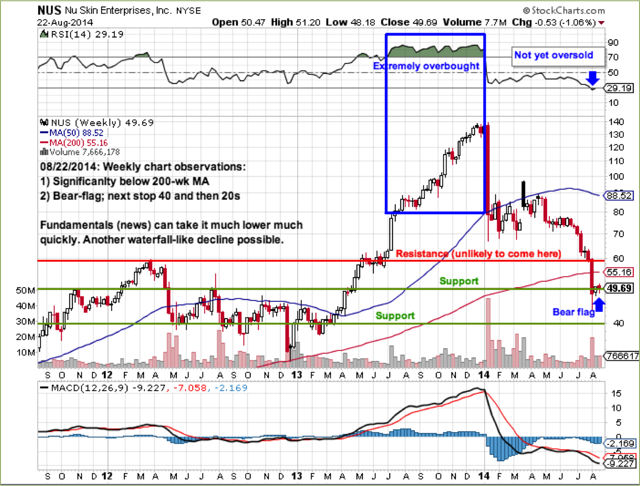This screenshot has height=486, width=640.
Task: Click the Close 49.69 value in header
Action: pyautogui.click(x=409, y=22)
